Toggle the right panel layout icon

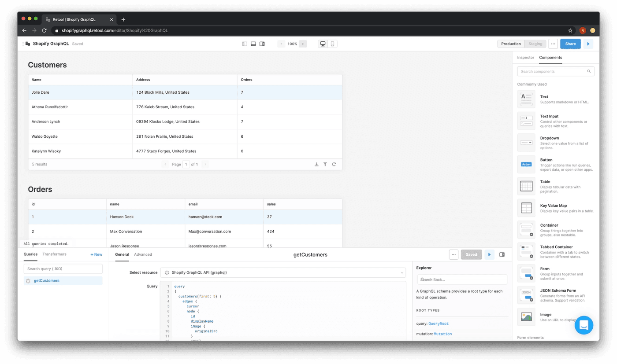pos(262,44)
